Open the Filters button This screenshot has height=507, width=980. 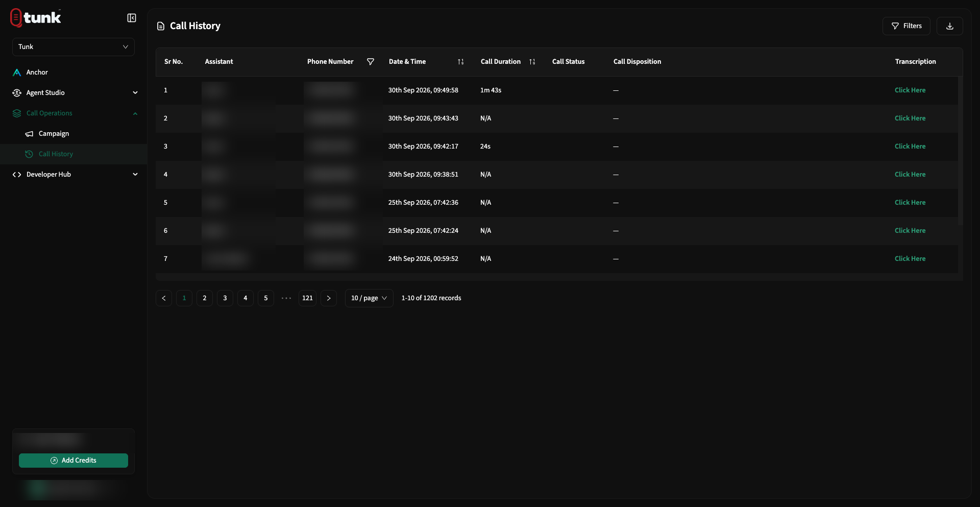pyautogui.click(x=906, y=26)
